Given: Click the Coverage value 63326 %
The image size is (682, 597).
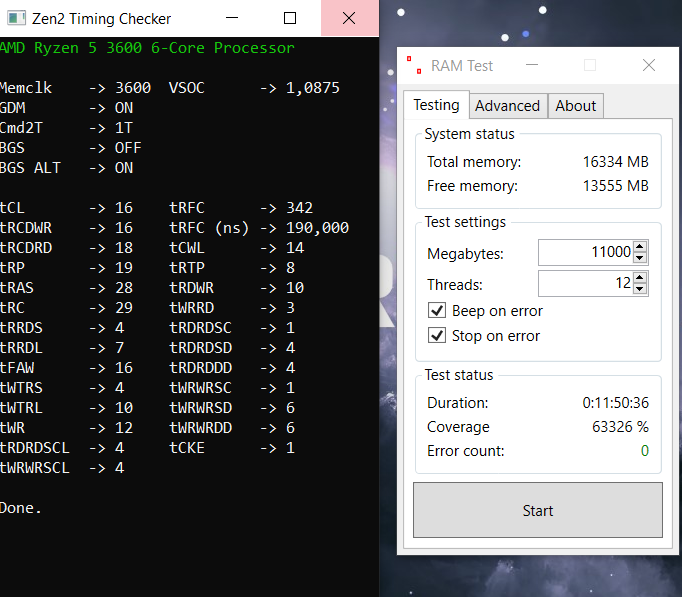Looking at the screenshot, I should coord(620,427).
